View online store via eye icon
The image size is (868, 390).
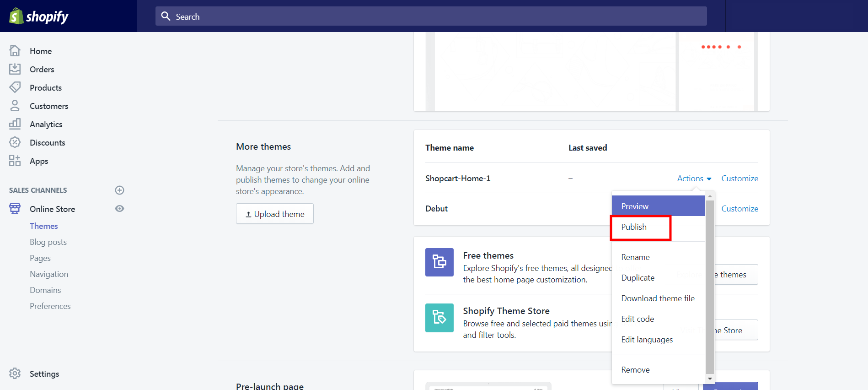pyautogui.click(x=119, y=209)
